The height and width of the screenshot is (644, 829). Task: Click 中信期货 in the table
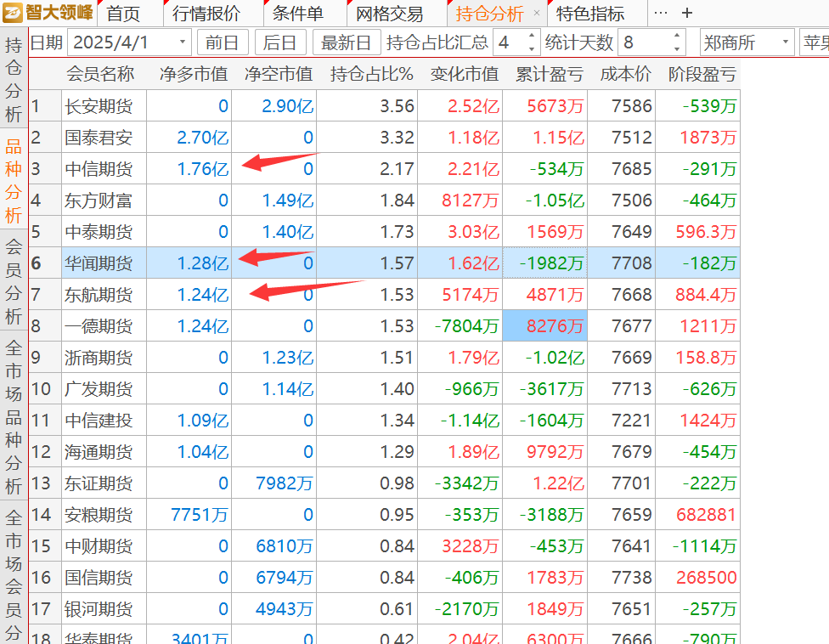point(99,169)
